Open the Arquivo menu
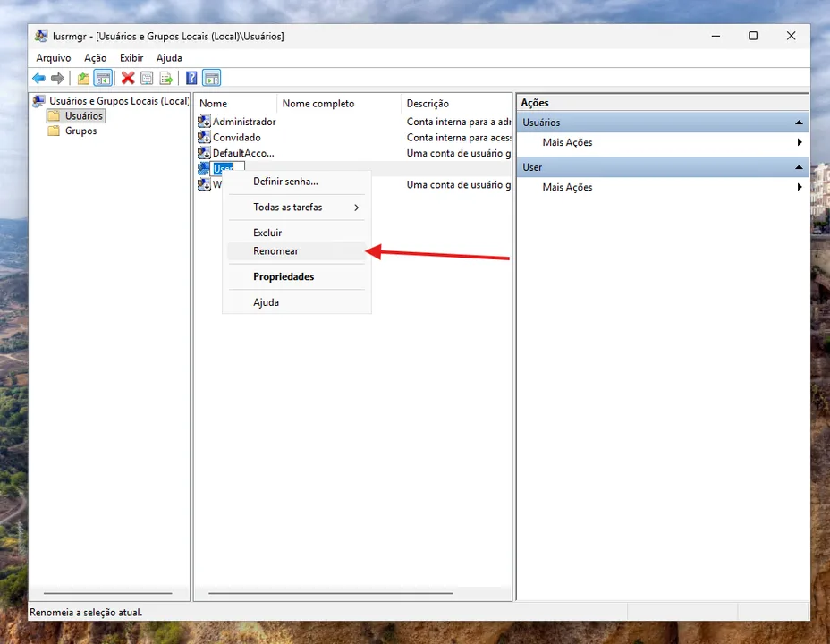830x644 pixels. click(54, 58)
